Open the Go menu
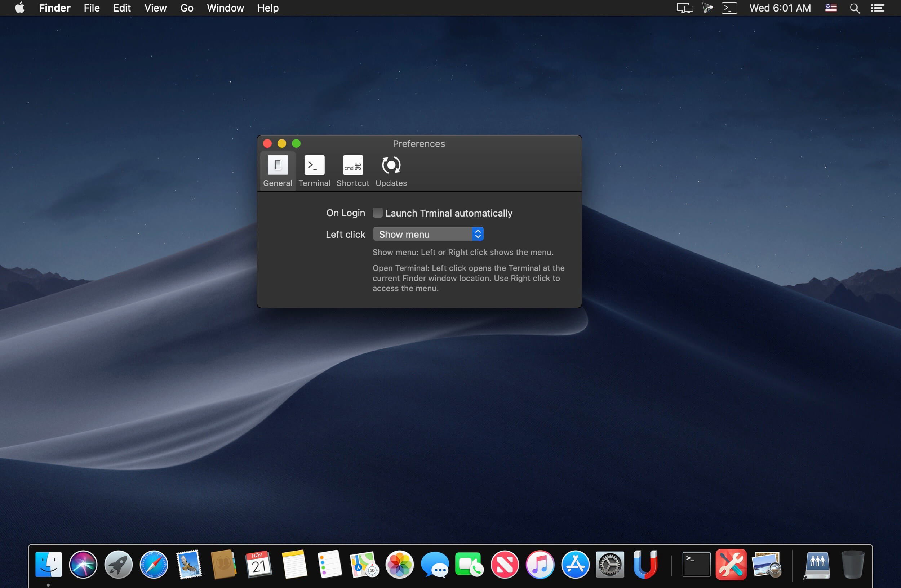 click(x=187, y=8)
